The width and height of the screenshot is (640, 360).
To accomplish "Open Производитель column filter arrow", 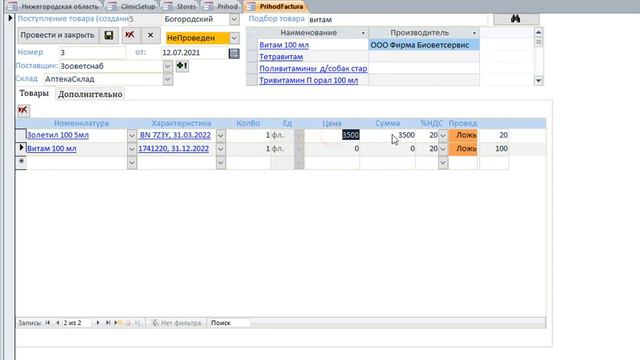I will (x=474, y=33).
